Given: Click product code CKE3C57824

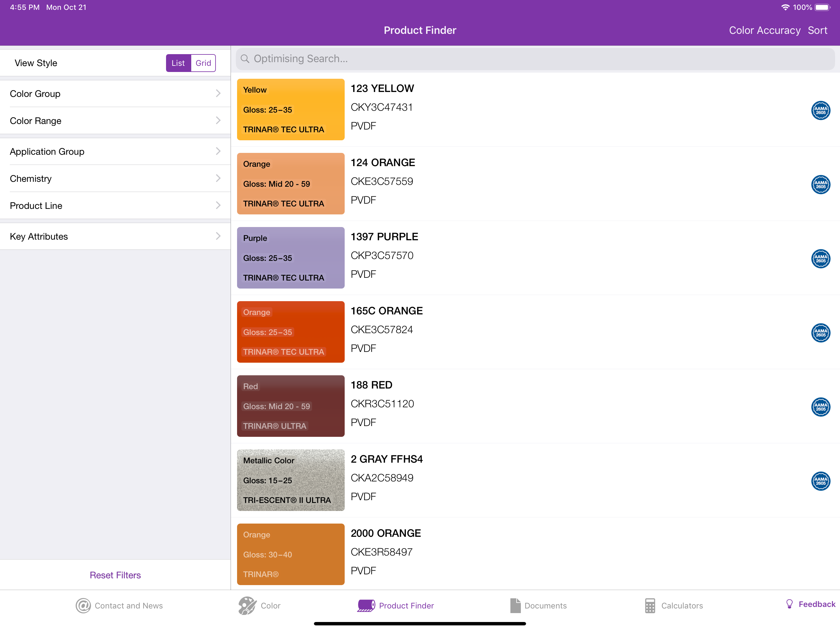Looking at the screenshot, I should tap(382, 329).
